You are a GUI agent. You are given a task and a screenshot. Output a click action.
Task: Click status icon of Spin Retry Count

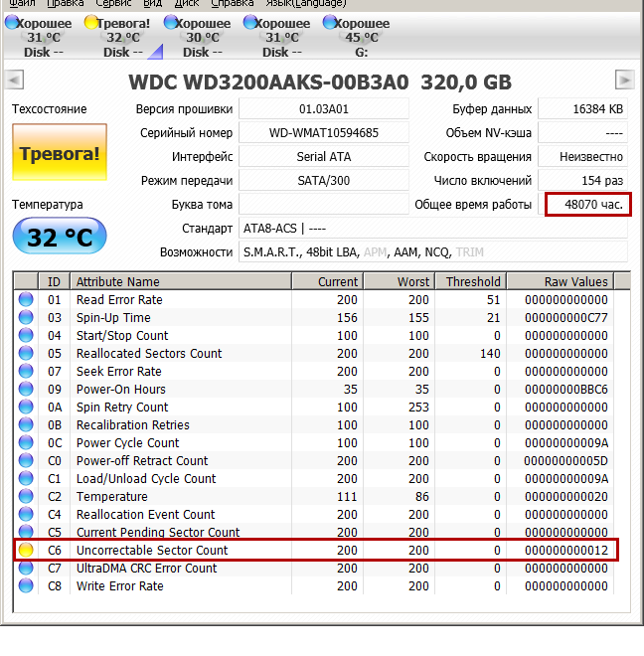(26, 408)
